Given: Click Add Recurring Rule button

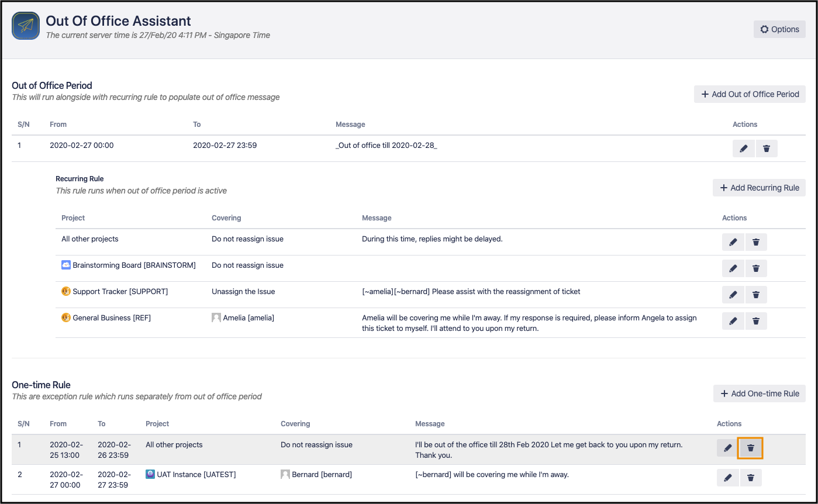Looking at the screenshot, I should coord(759,188).
